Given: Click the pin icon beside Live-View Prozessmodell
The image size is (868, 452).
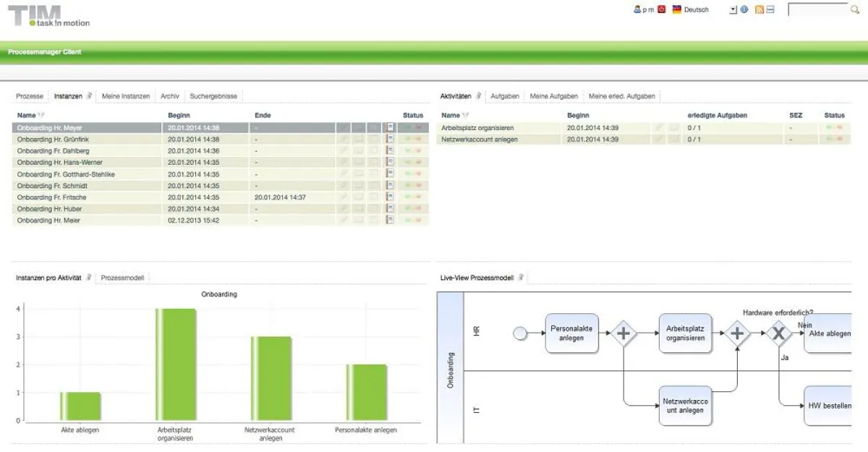Looking at the screenshot, I should [519, 277].
